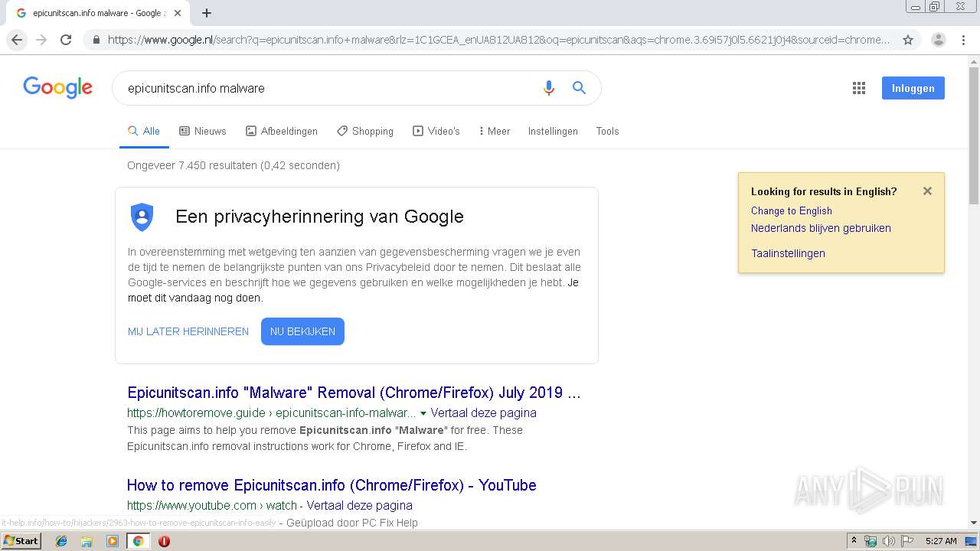Switch to the Afbeeldingen tab

tap(282, 131)
